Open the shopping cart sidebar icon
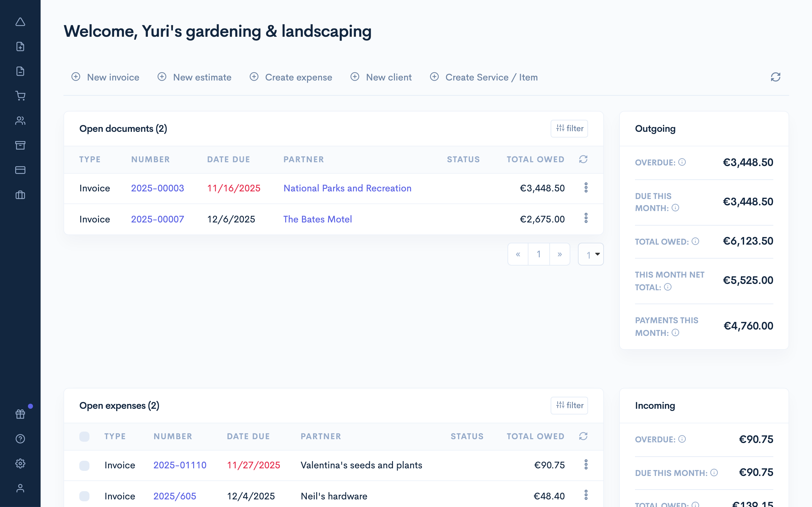Viewport: 812px width, 507px height. click(x=20, y=96)
